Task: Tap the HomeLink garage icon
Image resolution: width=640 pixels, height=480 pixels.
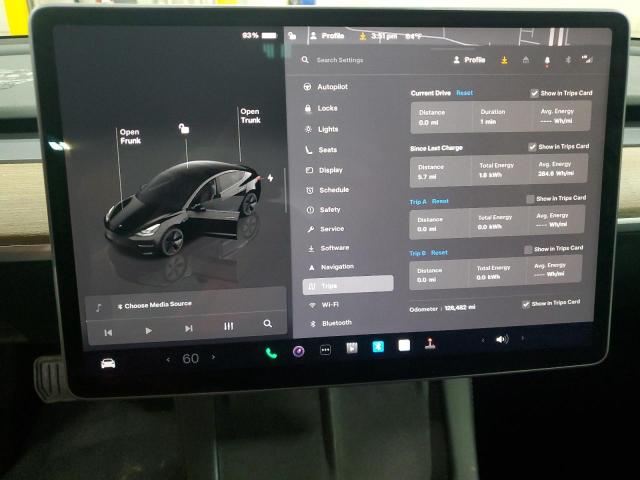Action: (x=526, y=60)
